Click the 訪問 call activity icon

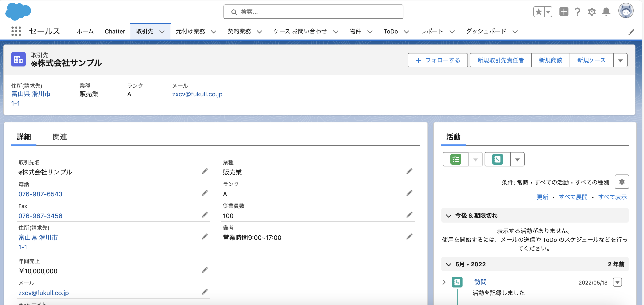[457, 282]
